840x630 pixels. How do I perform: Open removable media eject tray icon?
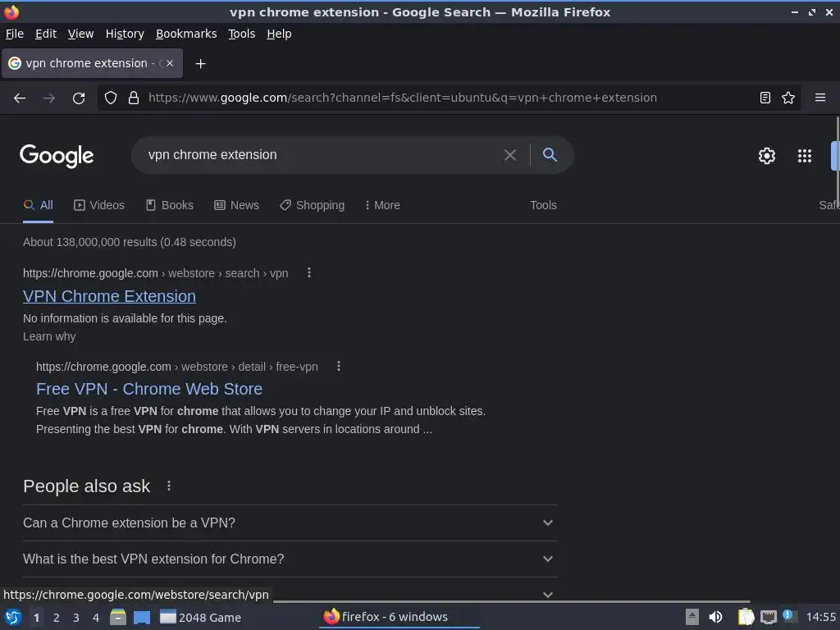click(x=692, y=617)
